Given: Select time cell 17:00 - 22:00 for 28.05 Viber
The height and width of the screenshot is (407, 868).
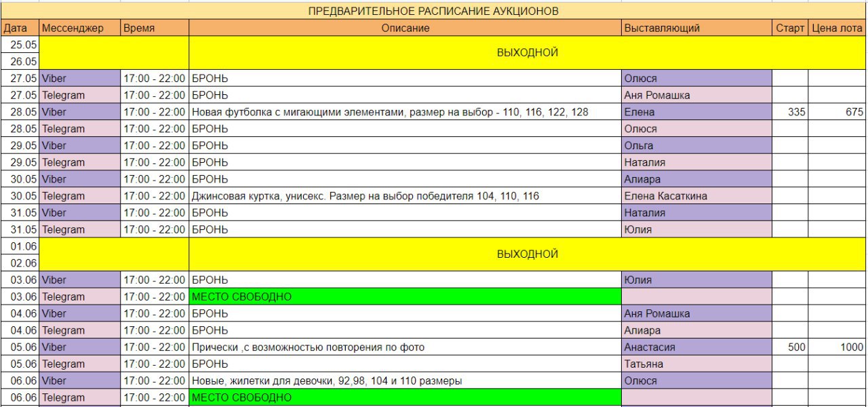Looking at the screenshot, I should (155, 112).
